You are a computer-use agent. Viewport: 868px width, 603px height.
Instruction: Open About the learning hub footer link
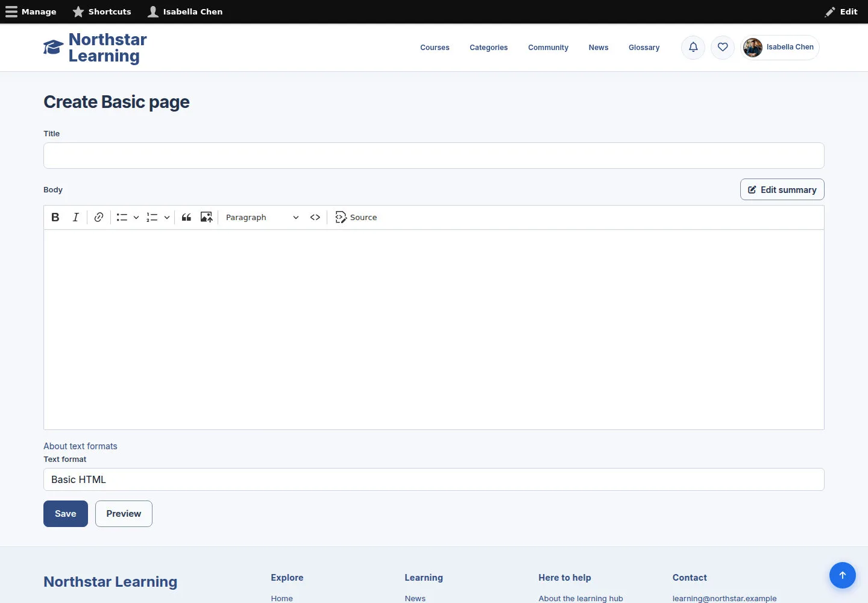(580, 598)
